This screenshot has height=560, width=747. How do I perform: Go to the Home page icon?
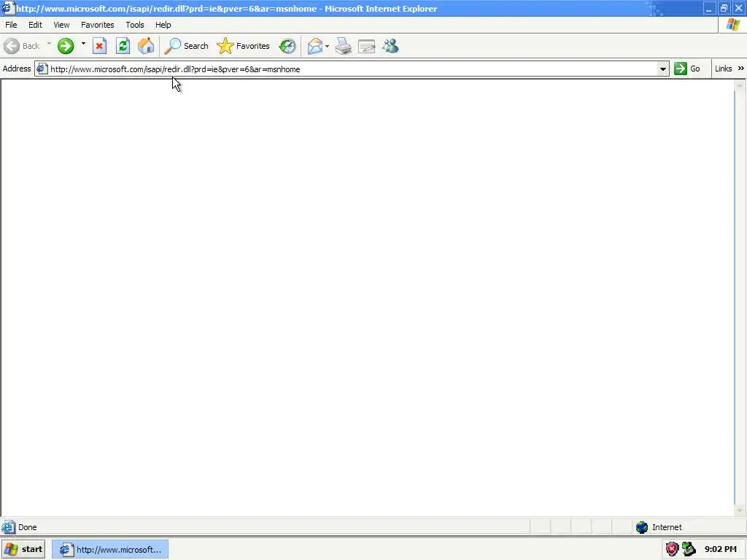(146, 46)
